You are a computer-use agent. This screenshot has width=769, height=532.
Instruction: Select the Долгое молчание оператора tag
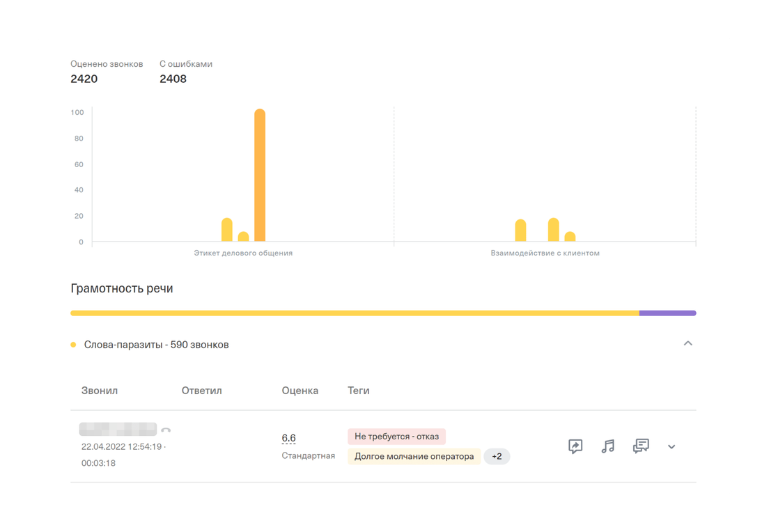pos(414,457)
